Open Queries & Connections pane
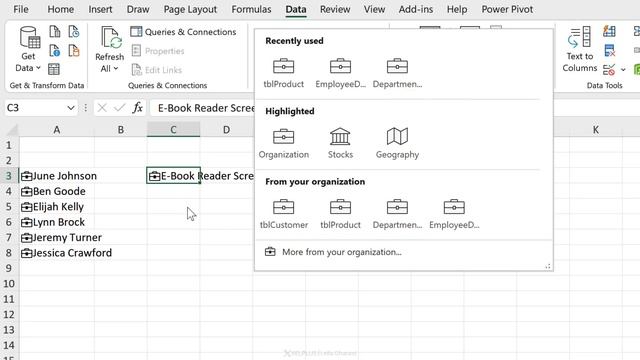640x360 pixels. [183, 32]
